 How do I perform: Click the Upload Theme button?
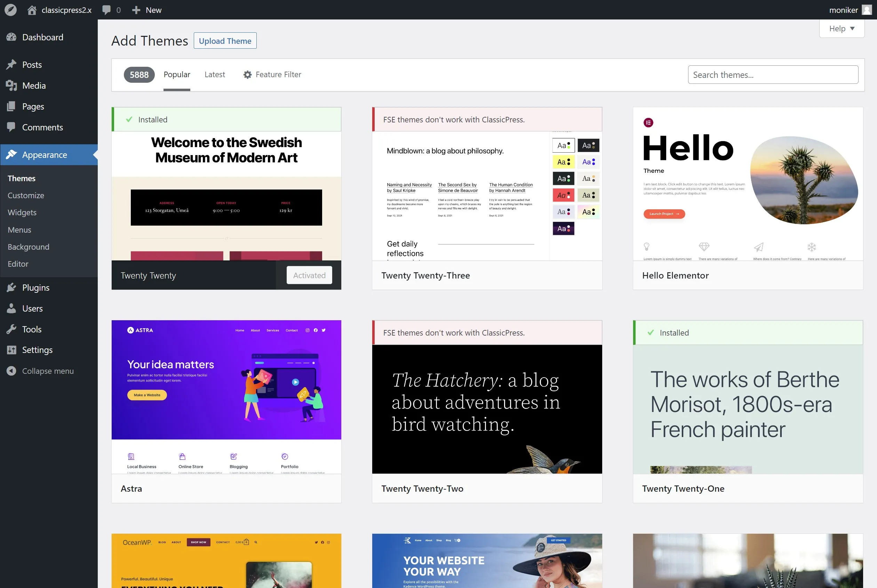[x=225, y=41]
